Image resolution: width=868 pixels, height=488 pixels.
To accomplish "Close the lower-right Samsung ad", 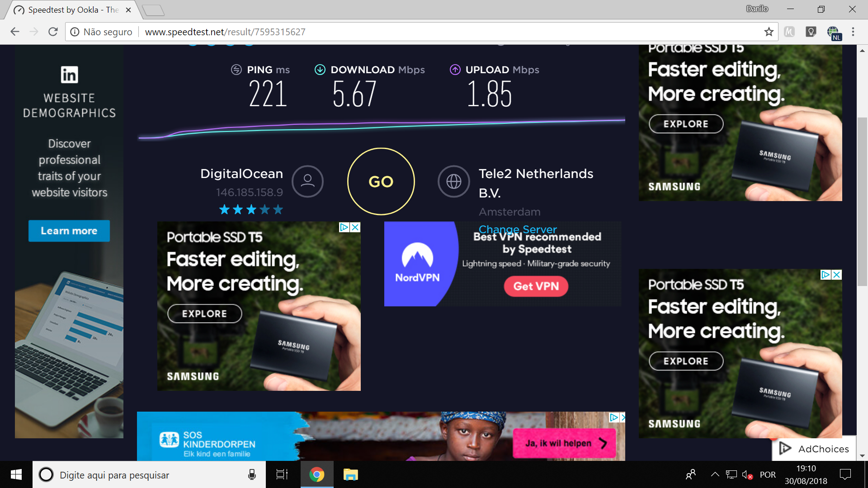I will tap(837, 275).
